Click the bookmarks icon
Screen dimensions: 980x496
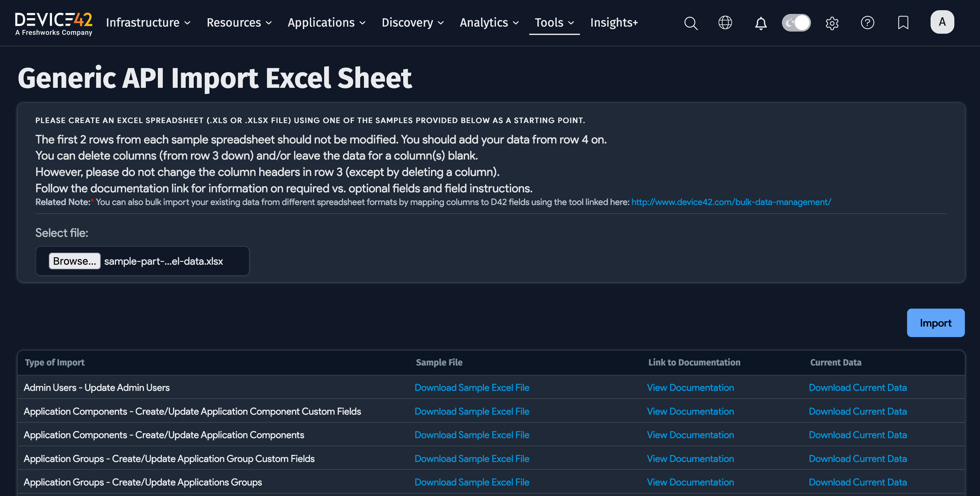[x=903, y=23]
